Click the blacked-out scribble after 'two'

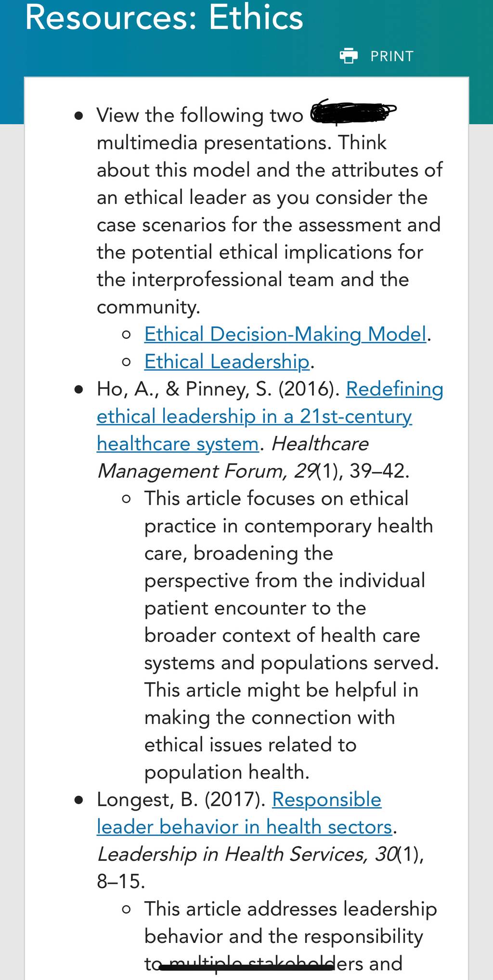point(353,113)
